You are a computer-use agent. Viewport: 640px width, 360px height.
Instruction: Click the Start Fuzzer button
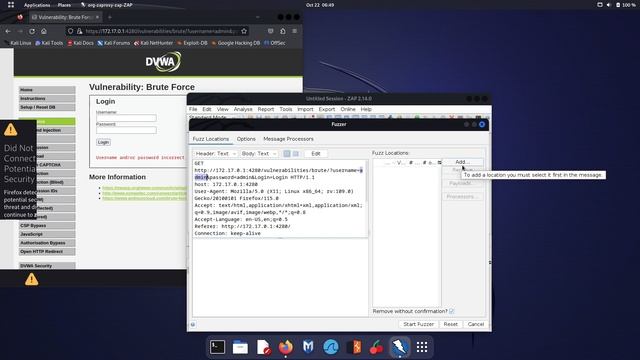click(418, 324)
